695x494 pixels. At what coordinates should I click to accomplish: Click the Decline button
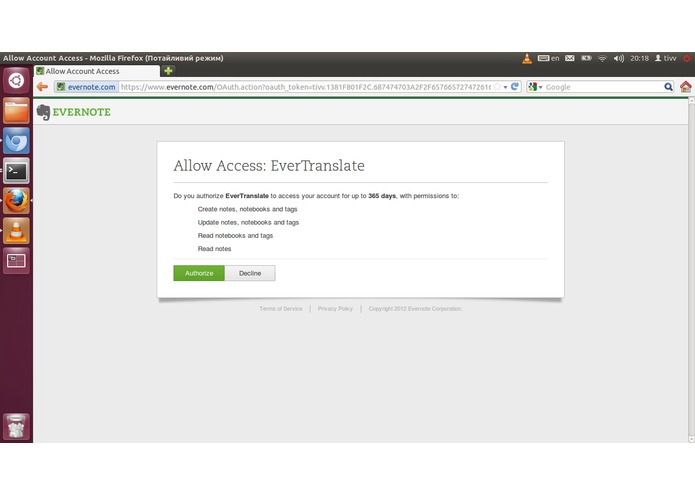tap(250, 273)
